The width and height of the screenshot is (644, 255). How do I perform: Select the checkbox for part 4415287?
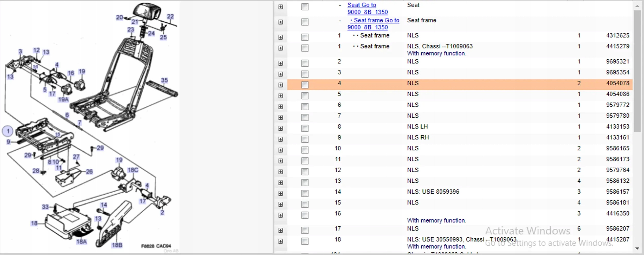[305, 241]
